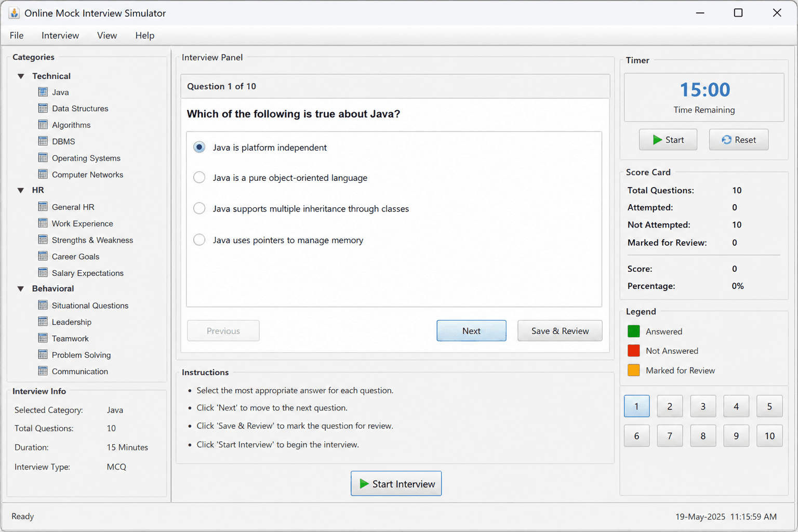Click the 'MCQ' interview type value
Image resolution: width=798 pixels, height=532 pixels.
coord(116,467)
